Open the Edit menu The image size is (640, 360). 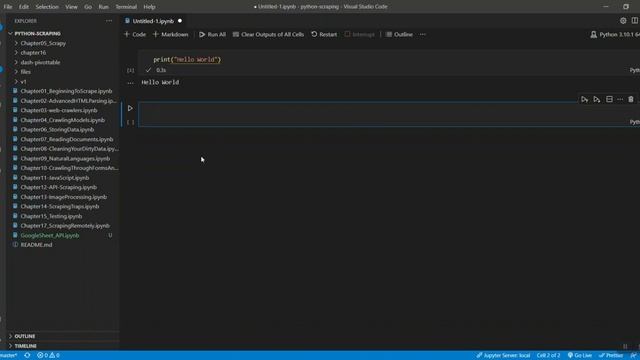pos(24,7)
